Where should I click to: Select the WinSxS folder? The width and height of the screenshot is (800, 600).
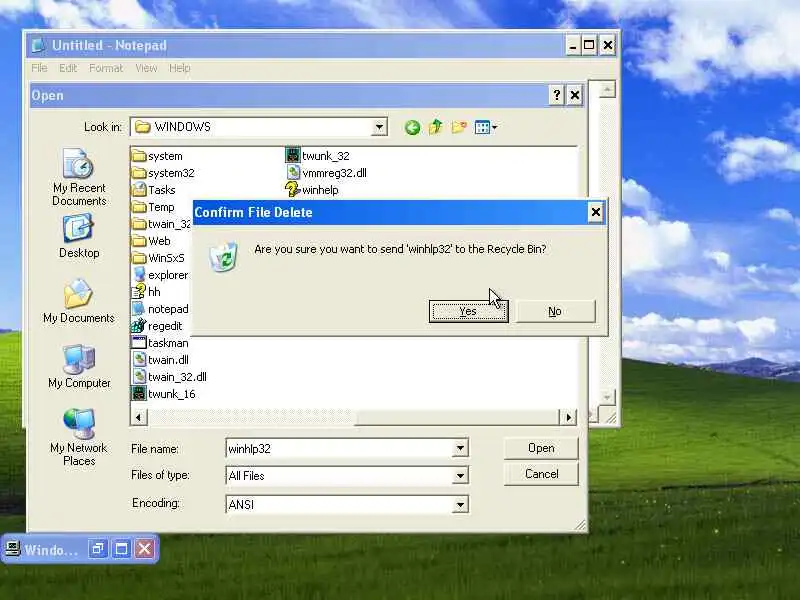(158, 258)
